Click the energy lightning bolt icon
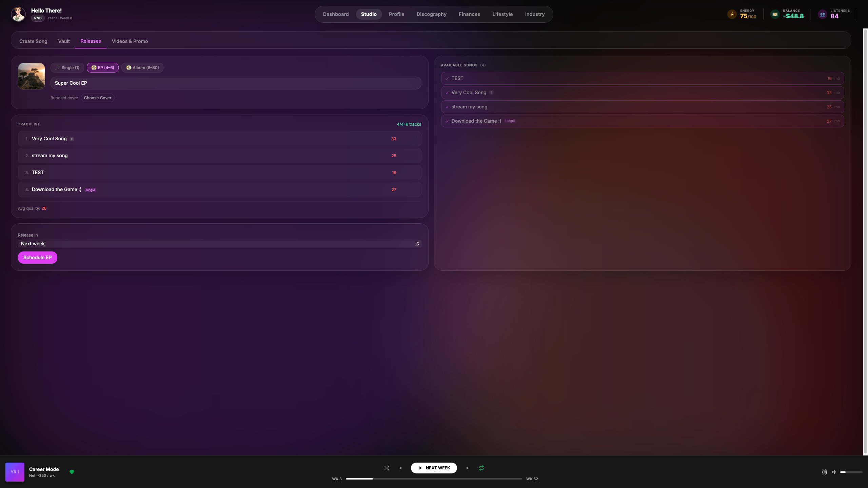Screen dimensions: 868x488 pos(732,14)
